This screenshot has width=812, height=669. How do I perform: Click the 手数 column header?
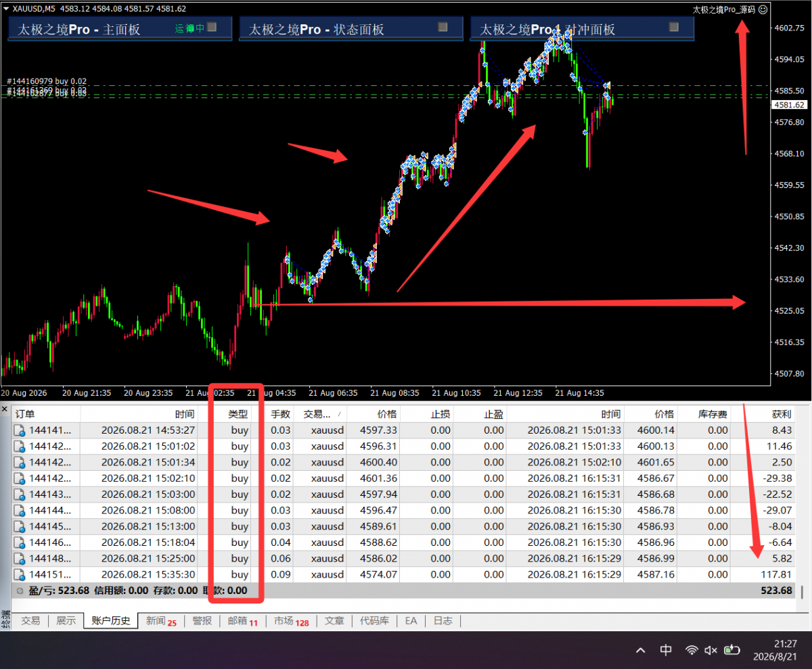pos(280,414)
